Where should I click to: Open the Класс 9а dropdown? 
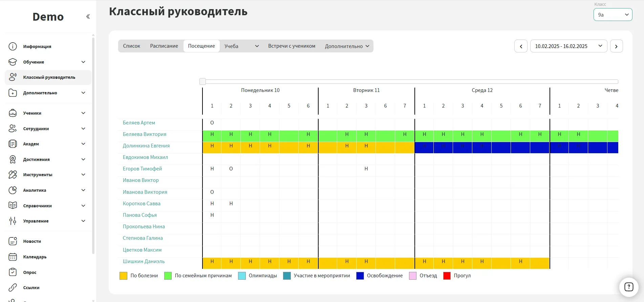click(x=613, y=15)
